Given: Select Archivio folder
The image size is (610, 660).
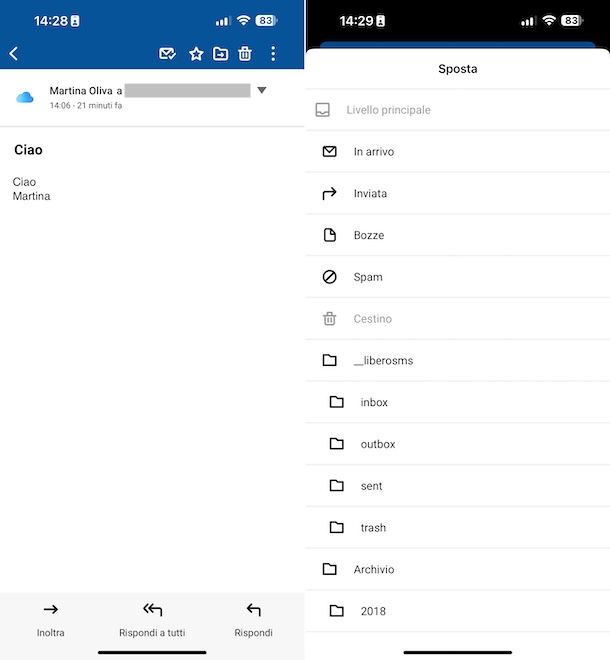Looking at the screenshot, I should (458, 569).
